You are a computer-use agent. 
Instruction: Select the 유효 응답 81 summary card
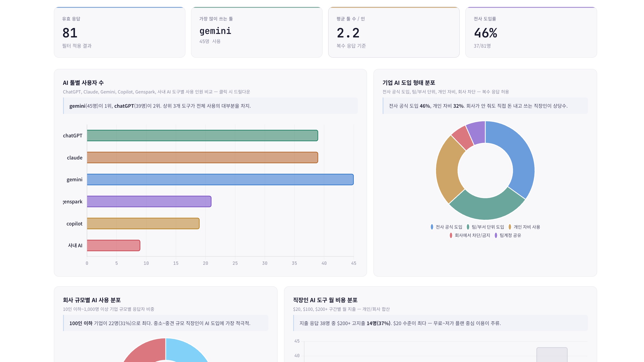120,32
